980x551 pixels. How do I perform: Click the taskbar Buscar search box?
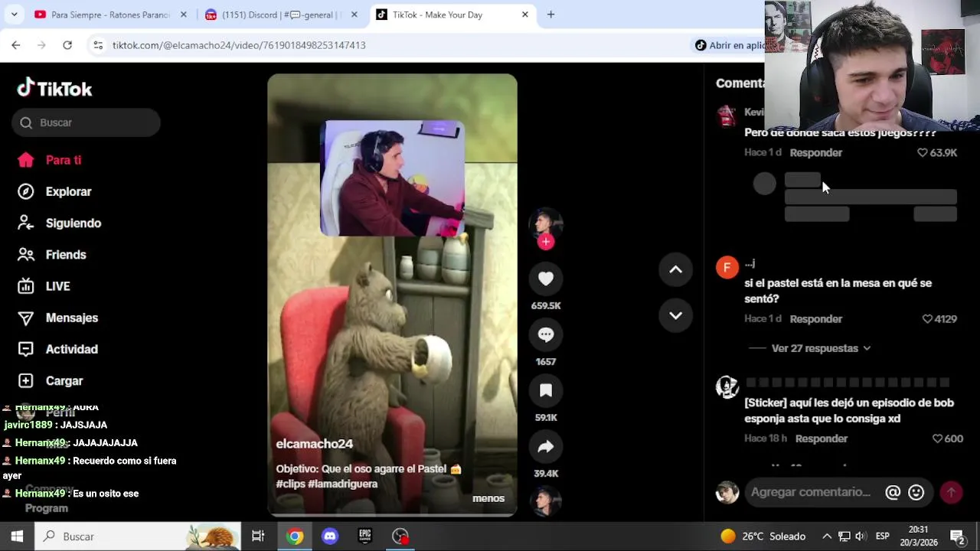click(138, 536)
